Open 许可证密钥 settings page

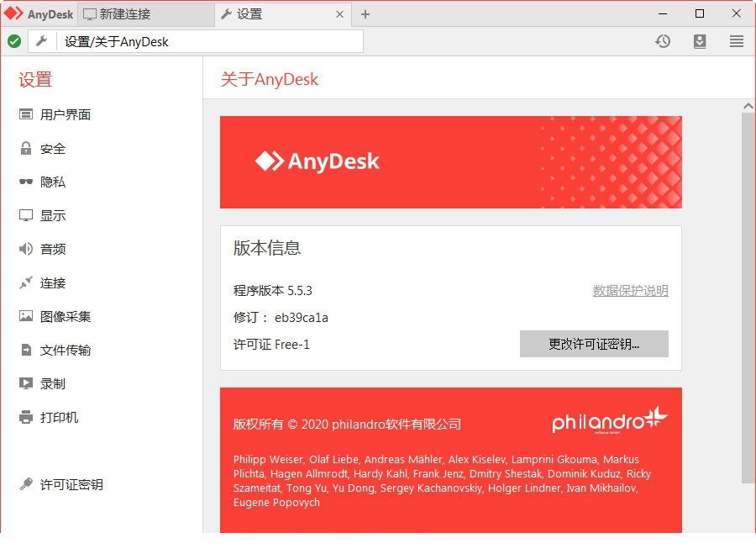click(71, 484)
